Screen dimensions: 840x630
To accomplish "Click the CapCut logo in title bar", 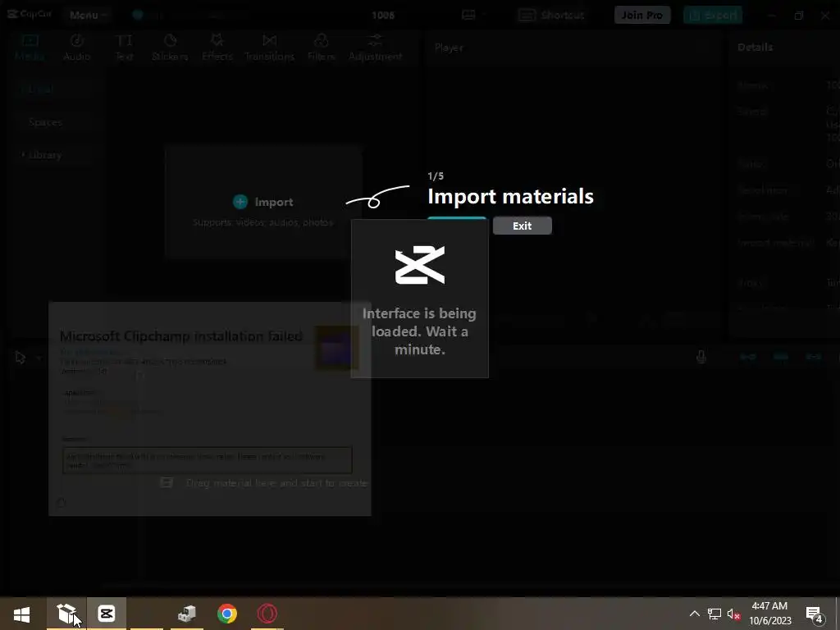I will pyautogui.click(x=30, y=14).
